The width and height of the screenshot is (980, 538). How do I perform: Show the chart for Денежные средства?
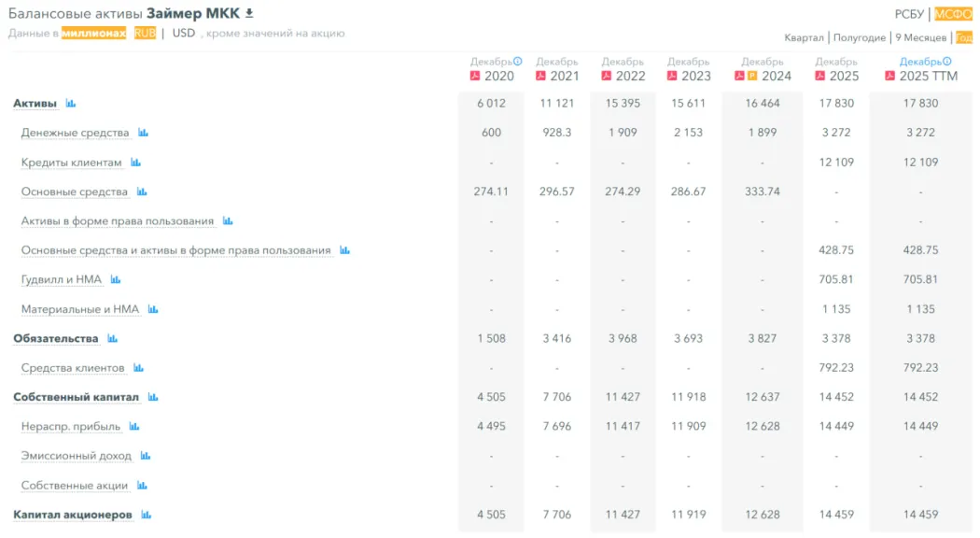click(143, 133)
